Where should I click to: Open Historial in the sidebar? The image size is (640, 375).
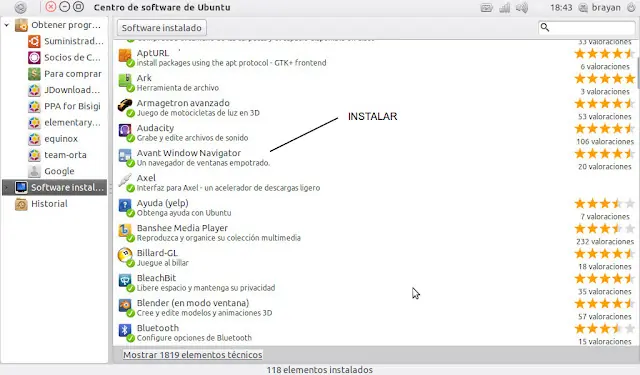point(49,204)
